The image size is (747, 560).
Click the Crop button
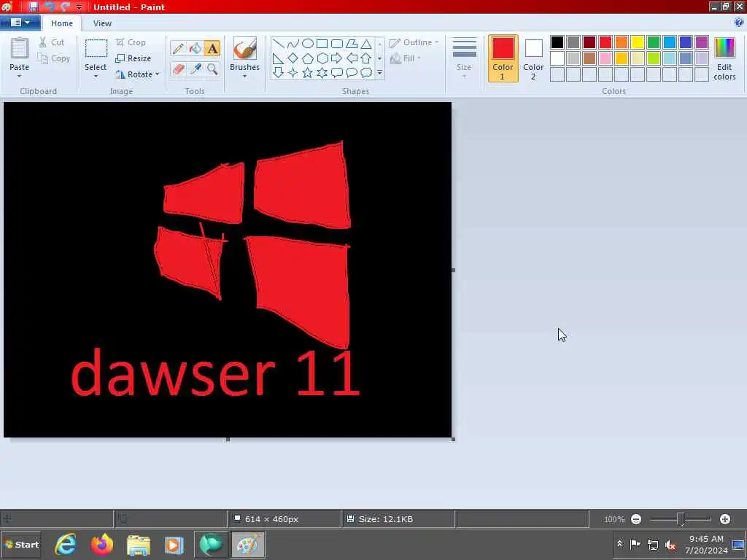[131, 42]
